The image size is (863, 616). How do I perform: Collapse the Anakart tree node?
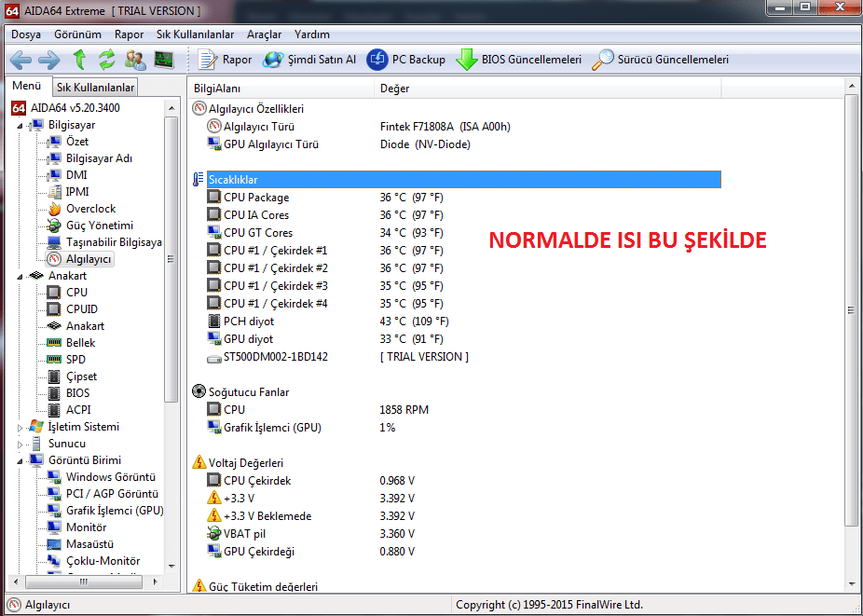[x=21, y=277]
